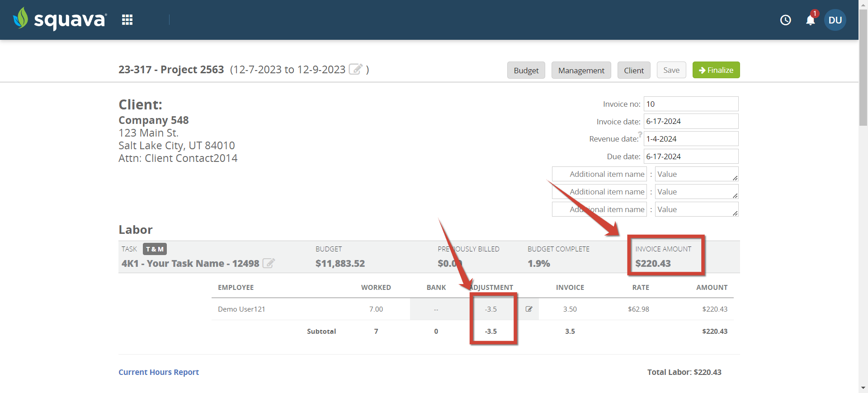The height and width of the screenshot is (393, 868).
Task: Click budget complete 1.9%
Action: 539,263
